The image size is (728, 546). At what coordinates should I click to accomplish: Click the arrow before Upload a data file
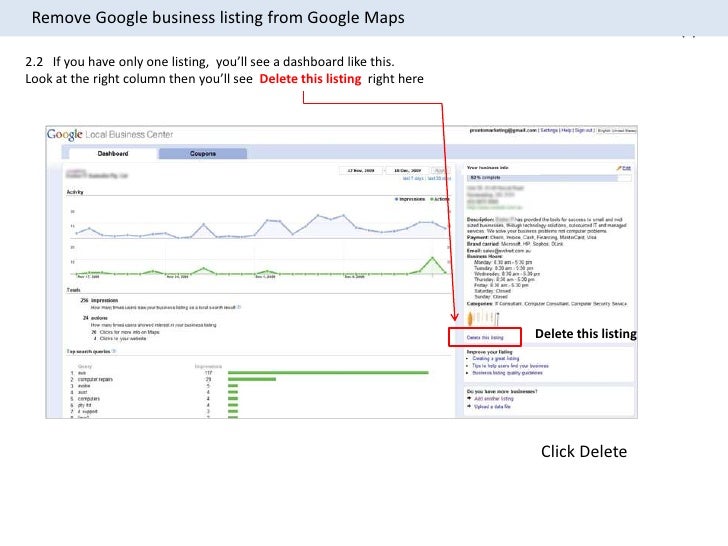point(469,406)
